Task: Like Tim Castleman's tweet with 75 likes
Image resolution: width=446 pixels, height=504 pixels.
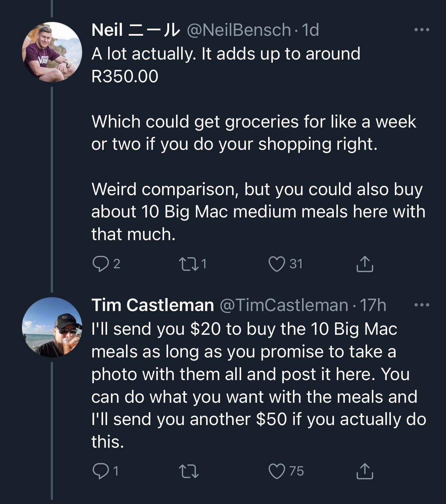Action: (x=277, y=471)
